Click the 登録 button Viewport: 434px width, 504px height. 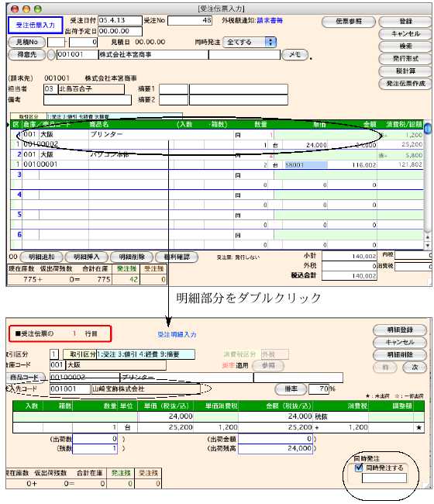(405, 22)
